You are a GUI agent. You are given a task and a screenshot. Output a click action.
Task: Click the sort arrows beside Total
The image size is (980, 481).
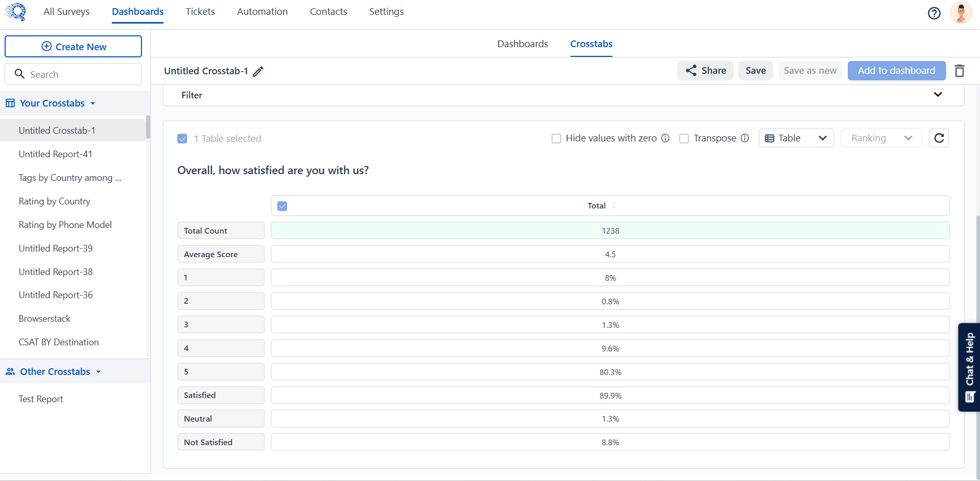tap(614, 206)
